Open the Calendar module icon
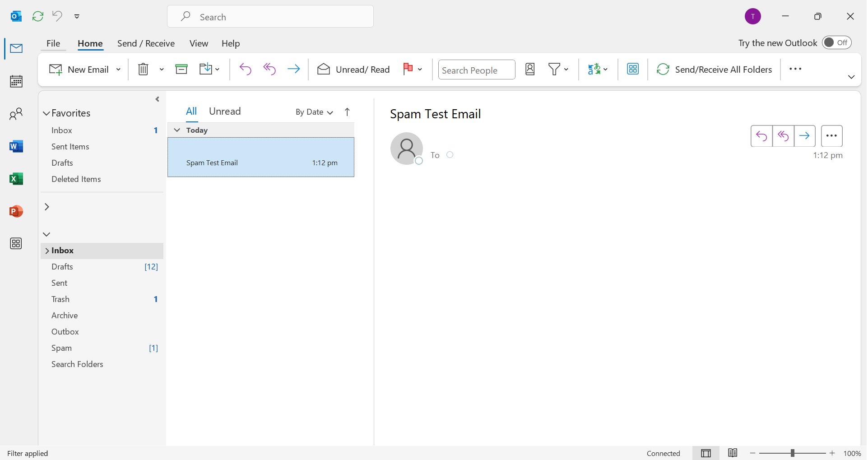Image resolution: width=868 pixels, height=460 pixels. [x=16, y=81]
